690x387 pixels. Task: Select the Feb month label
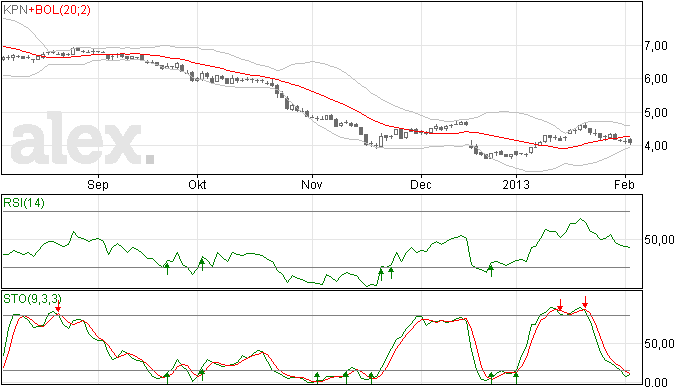[624, 184]
